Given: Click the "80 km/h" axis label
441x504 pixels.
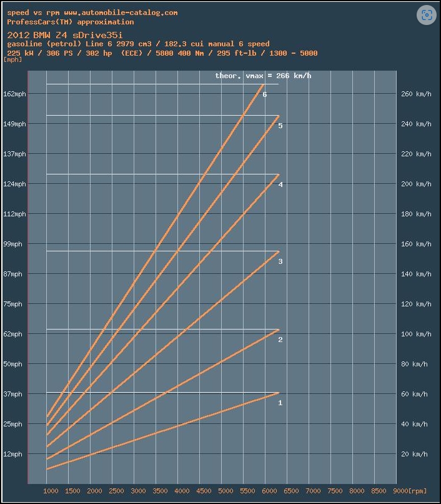Looking at the screenshot, I should [414, 364].
